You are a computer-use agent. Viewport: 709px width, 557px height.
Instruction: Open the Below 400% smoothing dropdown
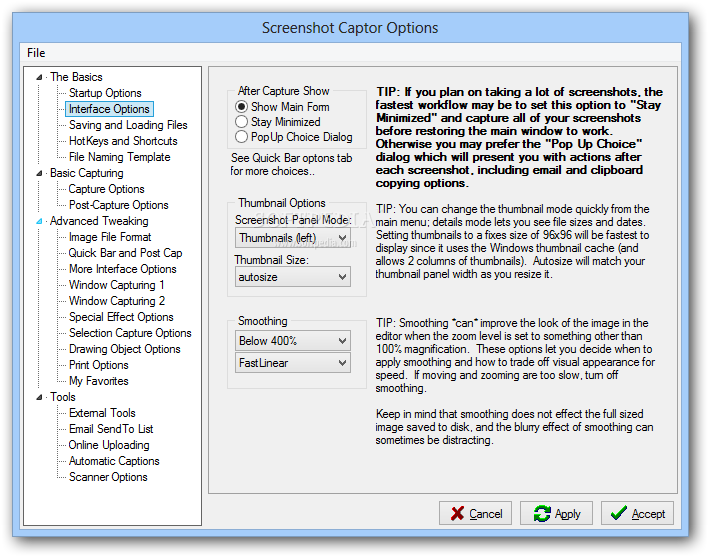[x=293, y=340]
